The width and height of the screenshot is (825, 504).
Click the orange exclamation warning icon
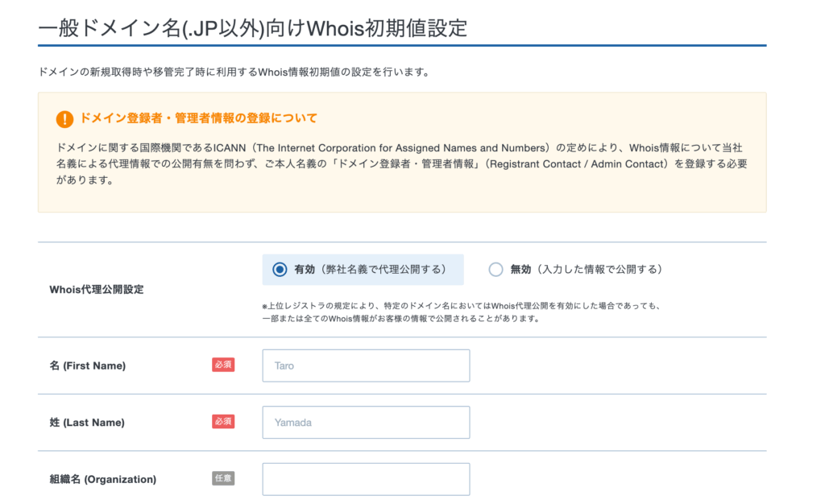click(64, 119)
